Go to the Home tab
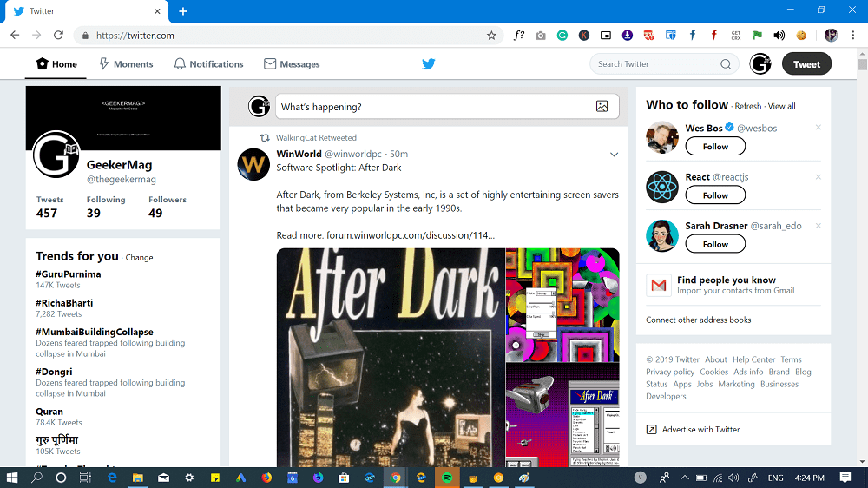The image size is (868, 488). point(56,64)
